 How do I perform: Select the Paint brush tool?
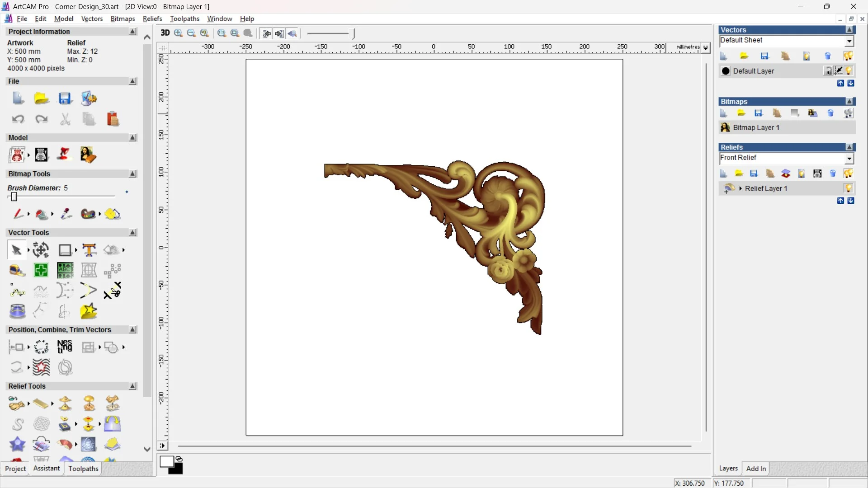[18, 214]
